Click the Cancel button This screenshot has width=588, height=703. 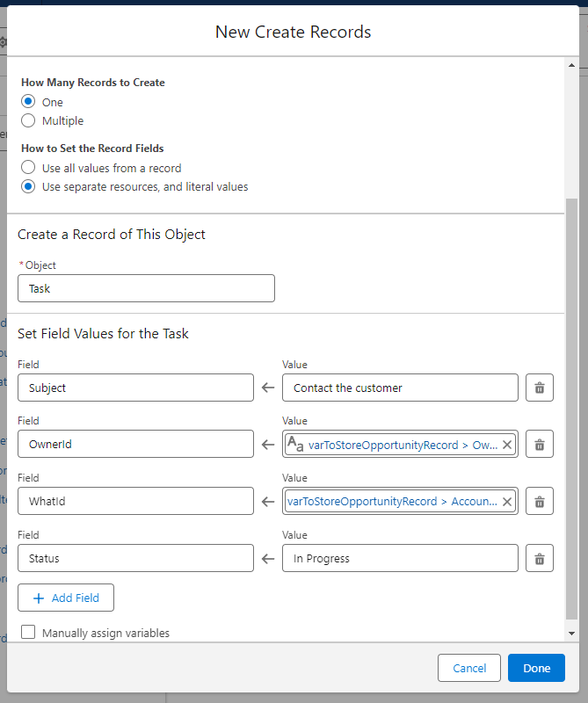pyautogui.click(x=469, y=668)
